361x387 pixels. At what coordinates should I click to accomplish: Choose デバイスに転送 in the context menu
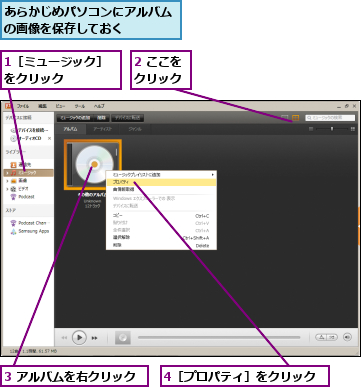[x=161, y=206]
